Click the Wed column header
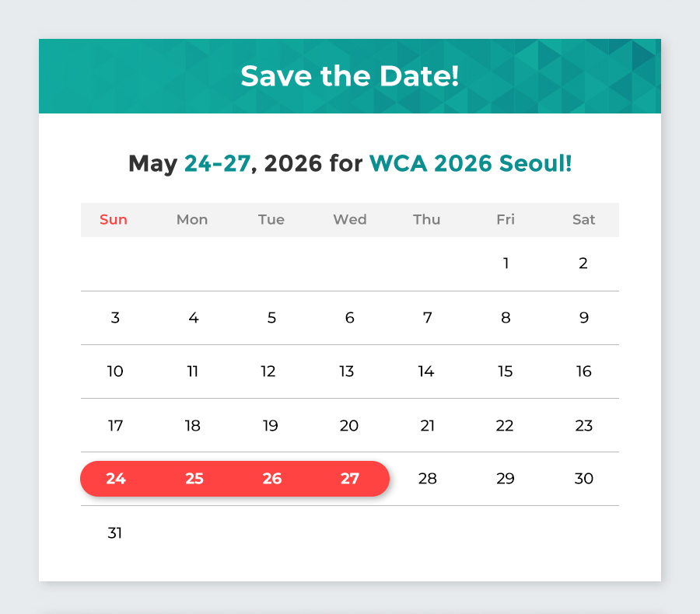This screenshot has height=614, width=700. click(x=350, y=219)
